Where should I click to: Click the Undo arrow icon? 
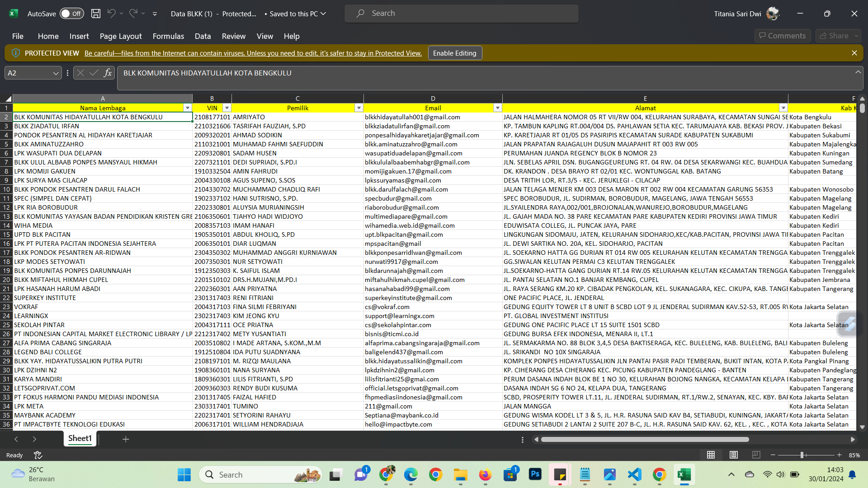pyautogui.click(x=111, y=14)
